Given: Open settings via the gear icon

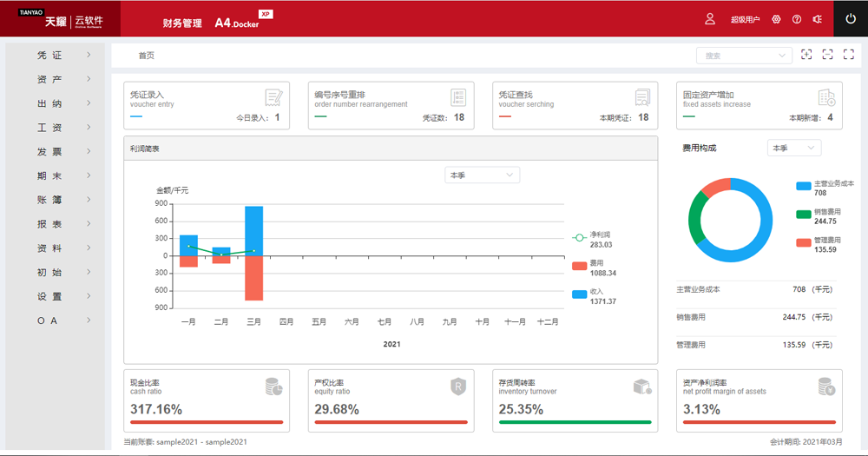Looking at the screenshot, I should 776,19.
